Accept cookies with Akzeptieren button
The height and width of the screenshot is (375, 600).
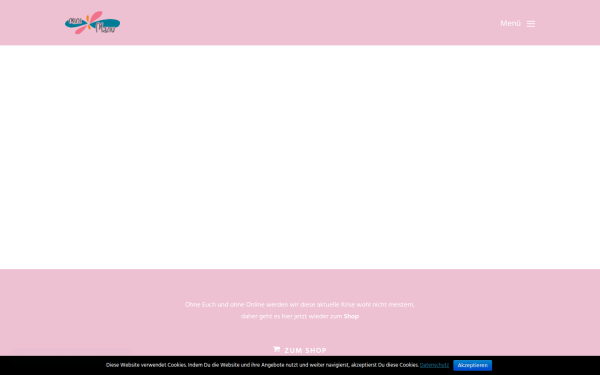click(473, 365)
